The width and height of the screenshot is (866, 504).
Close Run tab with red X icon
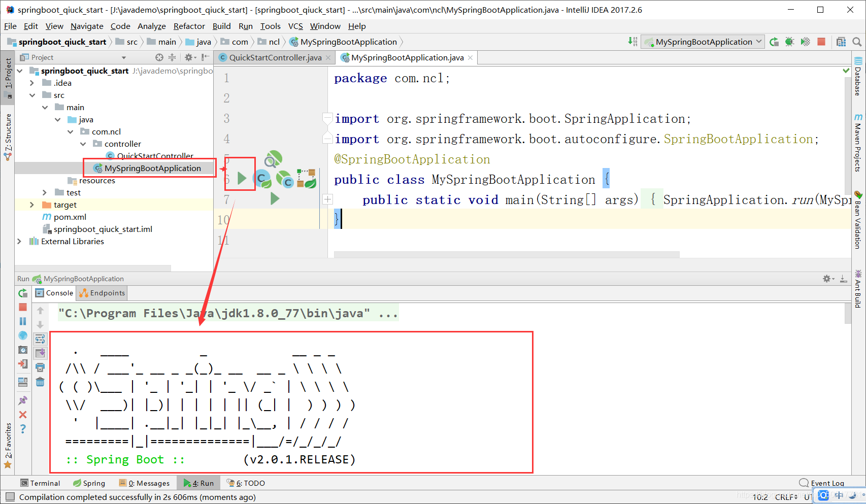click(23, 415)
